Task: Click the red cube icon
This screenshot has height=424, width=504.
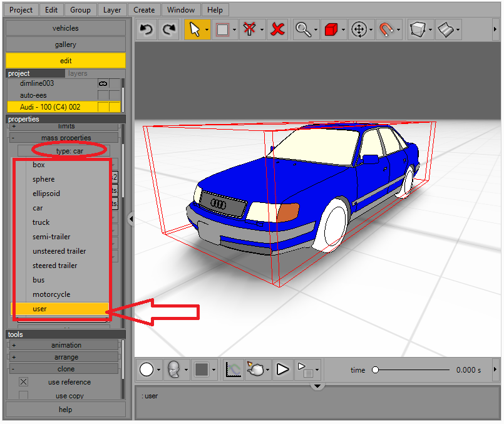Action: click(x=331, y=29)
